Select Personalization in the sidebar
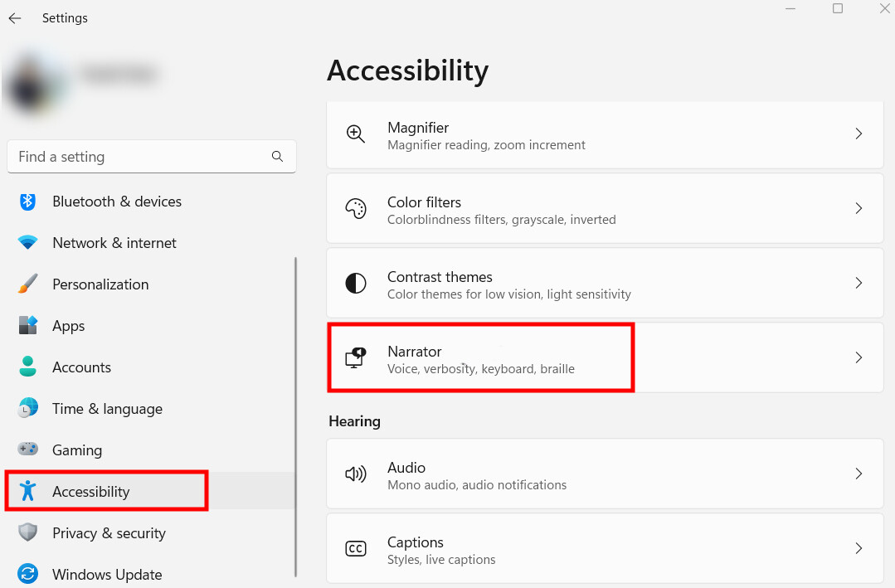Viewport: 895px width, 588px height. 151,284
